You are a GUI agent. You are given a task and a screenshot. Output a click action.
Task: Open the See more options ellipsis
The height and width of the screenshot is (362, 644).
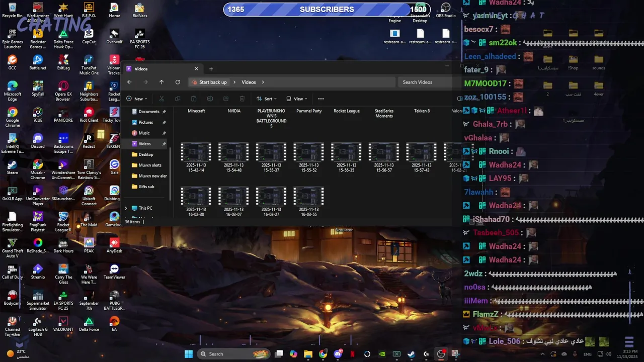tap(321, 99)
